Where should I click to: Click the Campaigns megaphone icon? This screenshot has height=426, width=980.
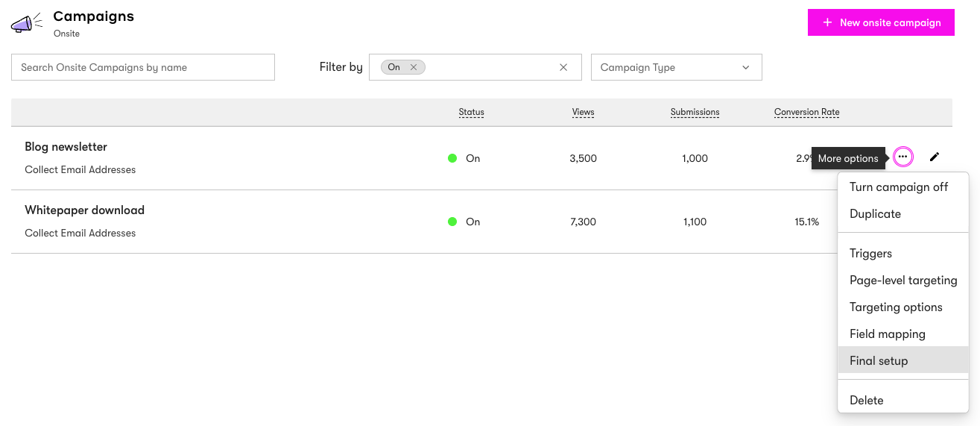(x=26, y=23)
